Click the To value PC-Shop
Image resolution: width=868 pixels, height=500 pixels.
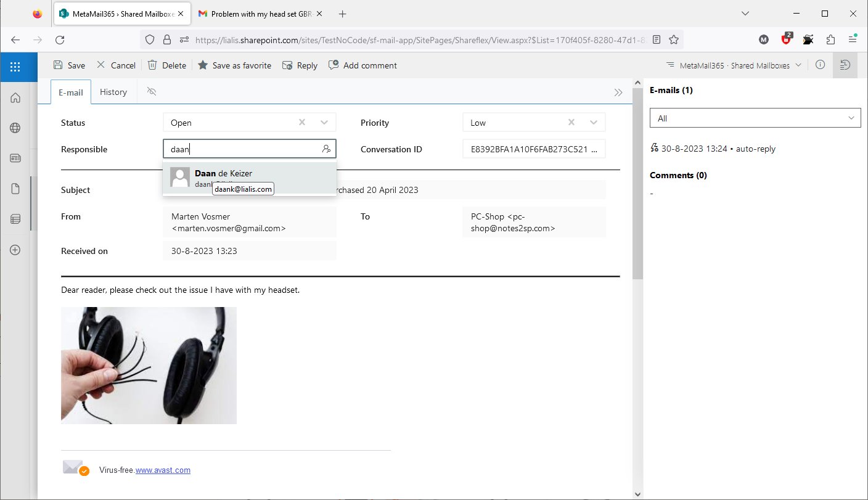point(534,222)
